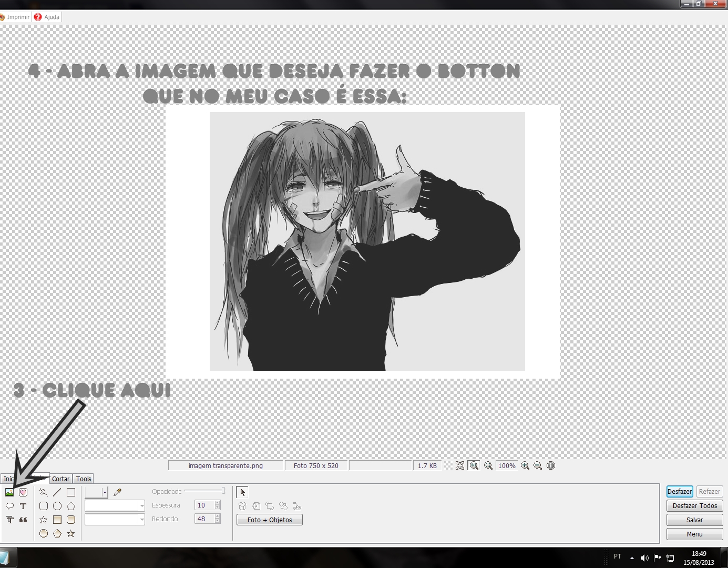Click the anime girl image on canvas
Viewport: 728px width, 568px height.
click(367, 241)
